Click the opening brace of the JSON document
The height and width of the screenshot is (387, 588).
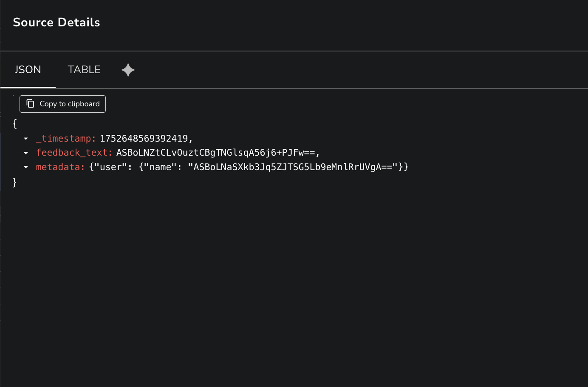point(14,124)
